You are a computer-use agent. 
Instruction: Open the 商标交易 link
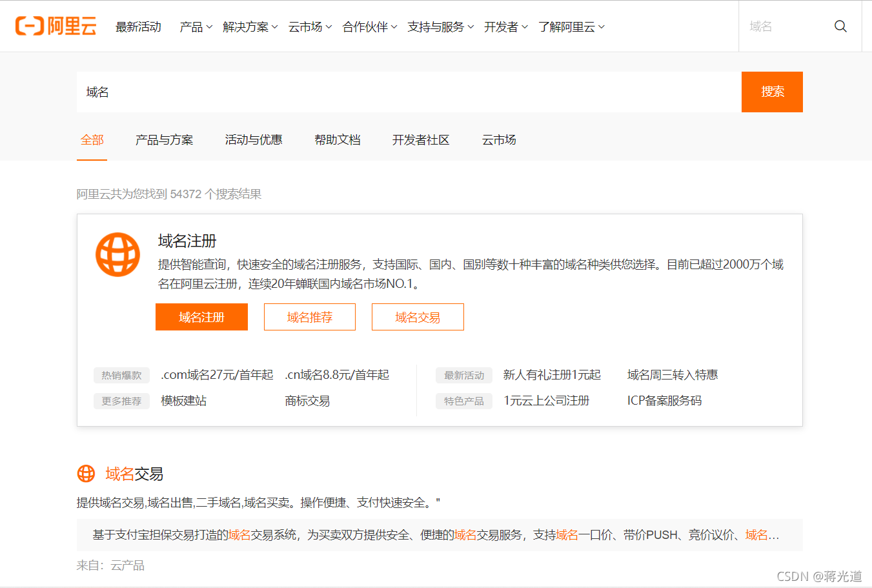[307, 401]
